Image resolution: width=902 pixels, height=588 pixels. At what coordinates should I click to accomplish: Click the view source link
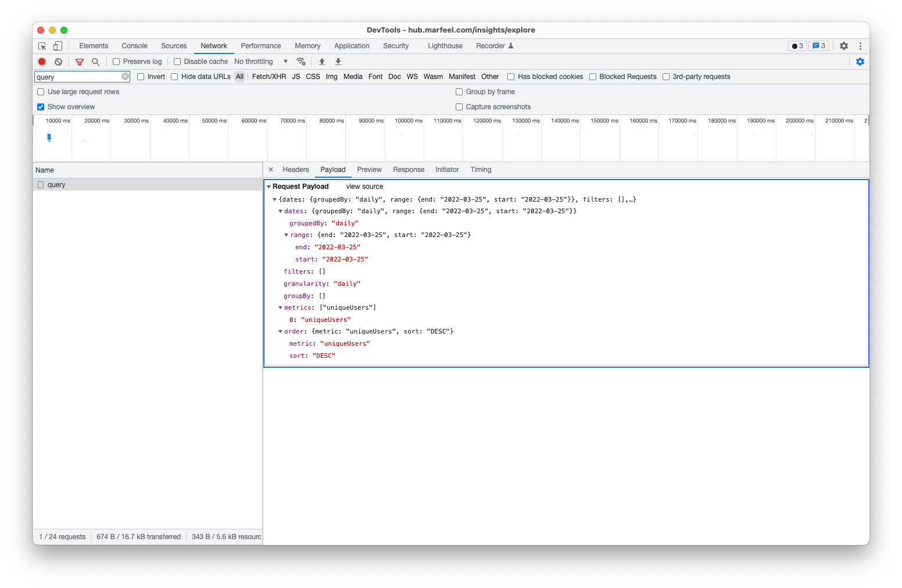tap(364, 186)
